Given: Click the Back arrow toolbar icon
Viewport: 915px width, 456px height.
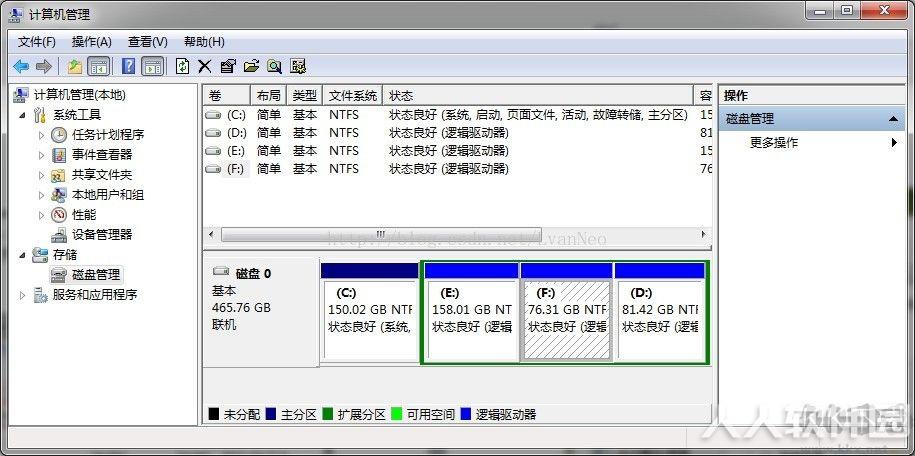Looking at the screenshot, I should [21, 66].
